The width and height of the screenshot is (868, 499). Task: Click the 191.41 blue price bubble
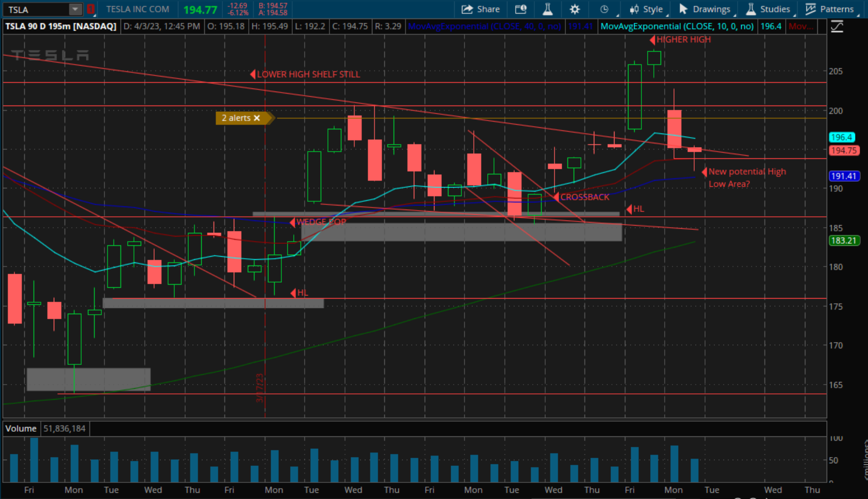click(x=844, y=176)
